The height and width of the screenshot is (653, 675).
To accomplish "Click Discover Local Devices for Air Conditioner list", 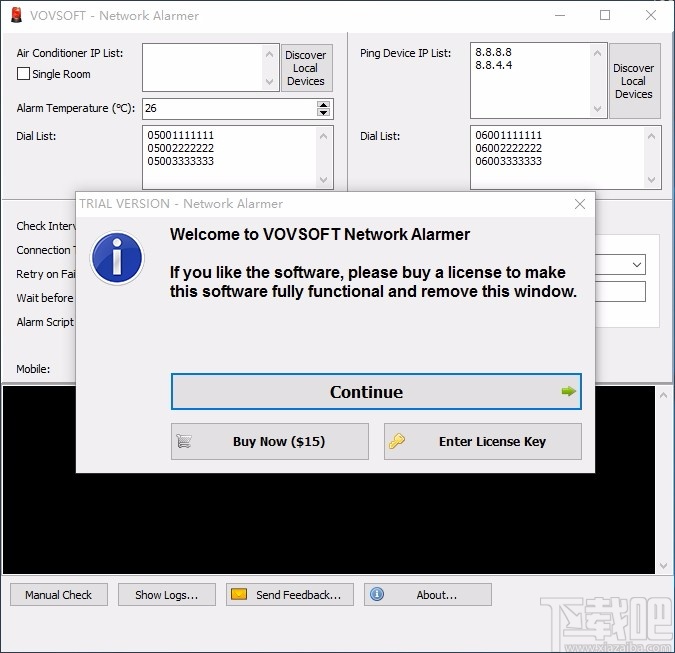I will coord(307,68).
